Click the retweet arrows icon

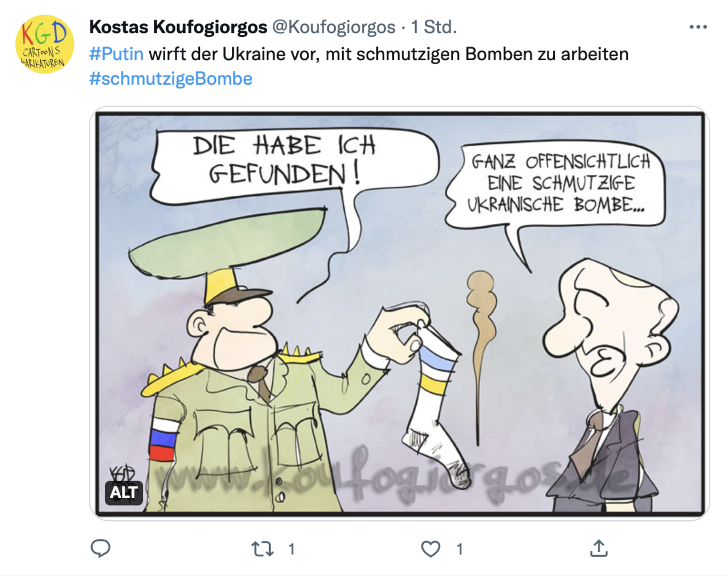click(x=262, y=549)
